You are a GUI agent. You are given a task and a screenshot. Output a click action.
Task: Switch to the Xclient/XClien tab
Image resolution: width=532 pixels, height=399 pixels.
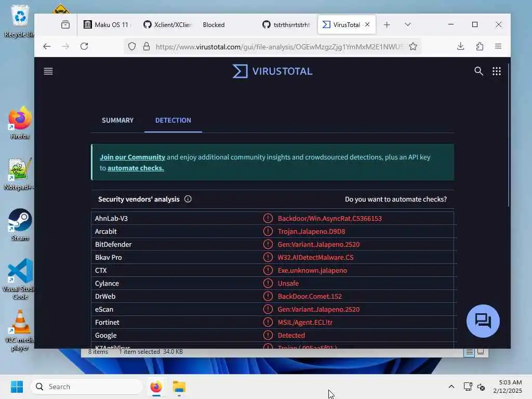click(168, 24)
